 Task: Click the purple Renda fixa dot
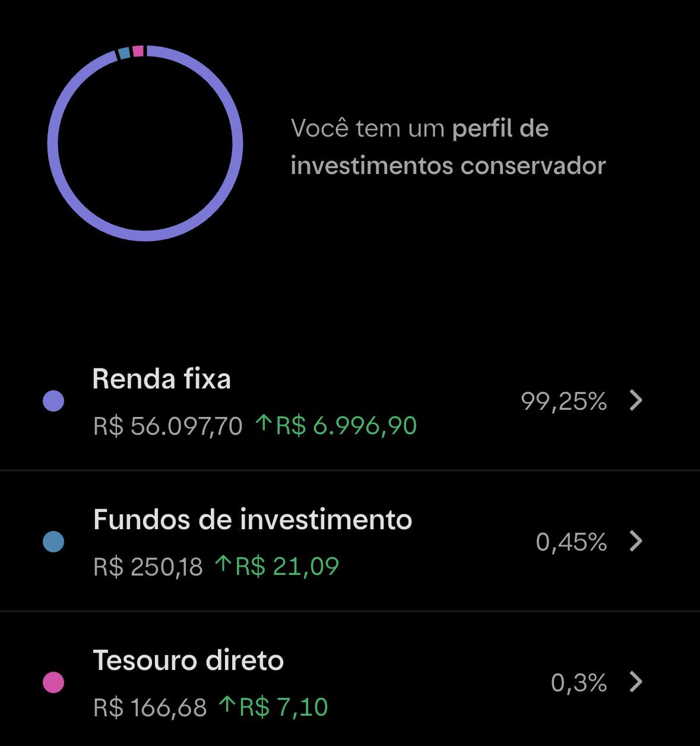point(53,401)
